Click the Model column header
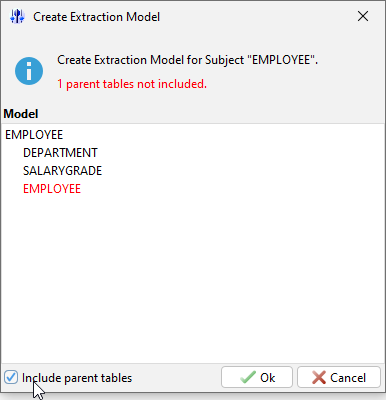This screenshot has width=386, height=400. point(21,114)
